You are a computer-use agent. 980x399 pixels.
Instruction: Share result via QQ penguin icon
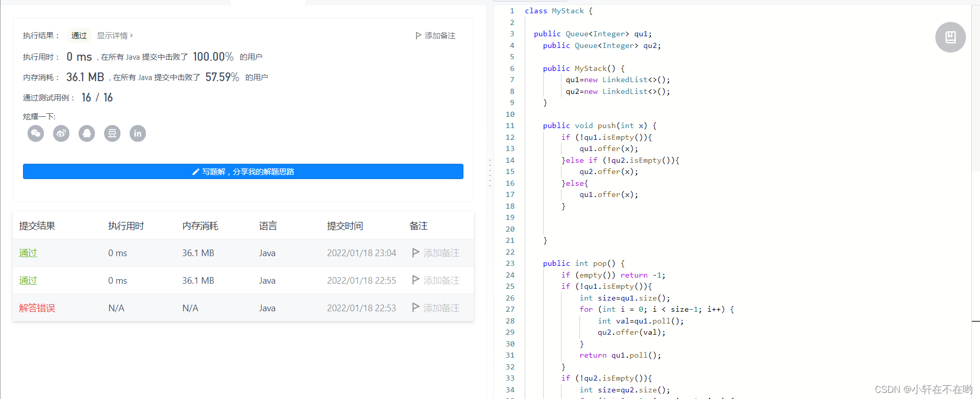point(87,134)
